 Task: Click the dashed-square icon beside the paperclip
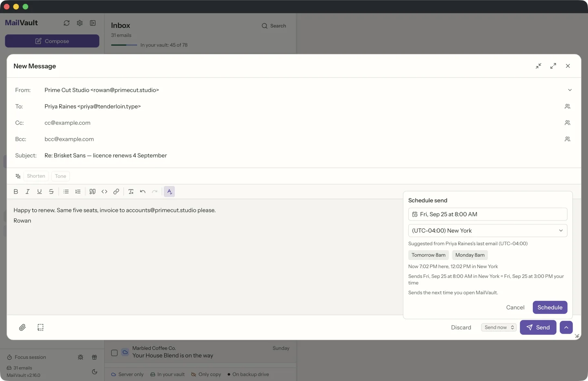40,327
